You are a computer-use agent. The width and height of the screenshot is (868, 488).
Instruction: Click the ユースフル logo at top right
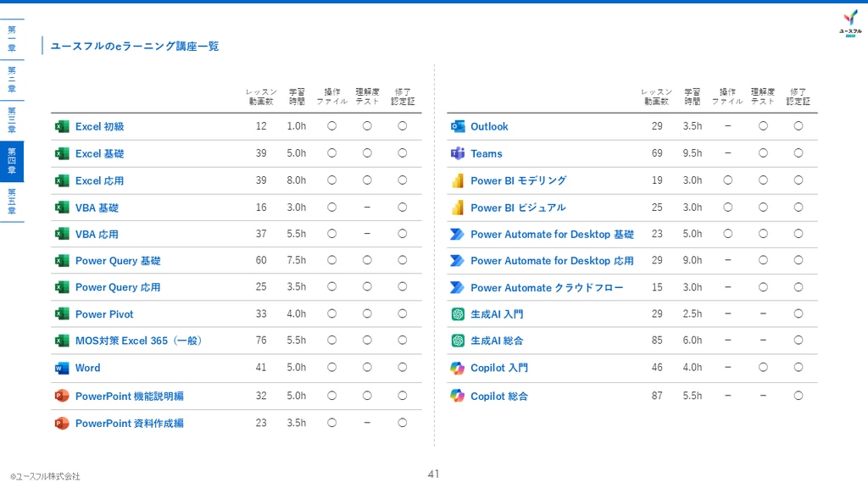point(850,23)
